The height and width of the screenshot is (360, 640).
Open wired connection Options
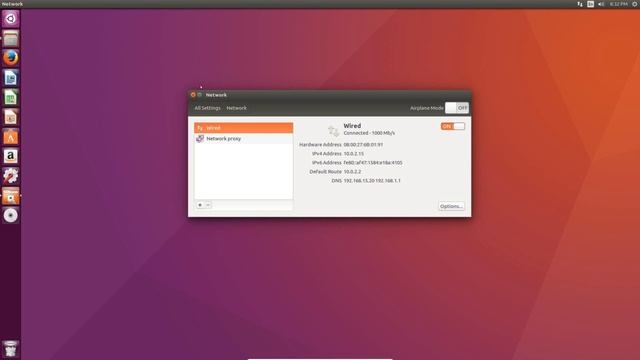pos(451,206)
